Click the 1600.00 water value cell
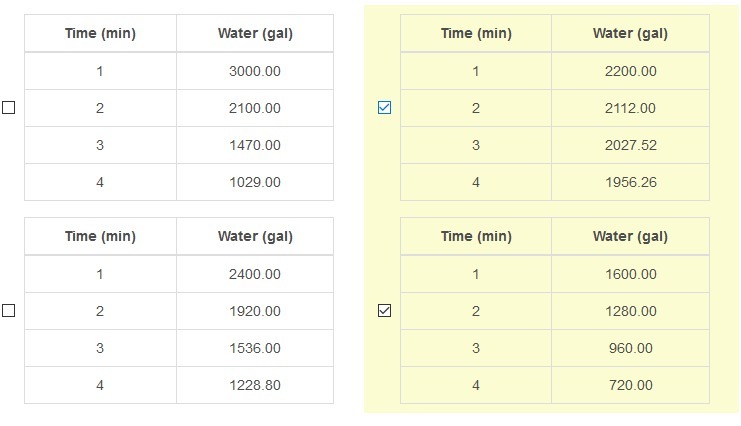741x426 pixels. click(630, 274)
